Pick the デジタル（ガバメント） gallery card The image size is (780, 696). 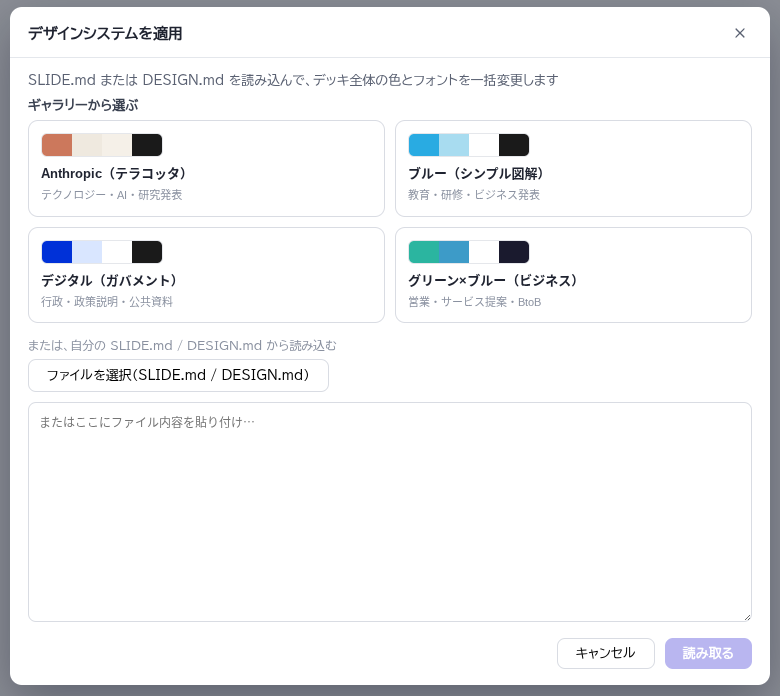pos(206,275)
